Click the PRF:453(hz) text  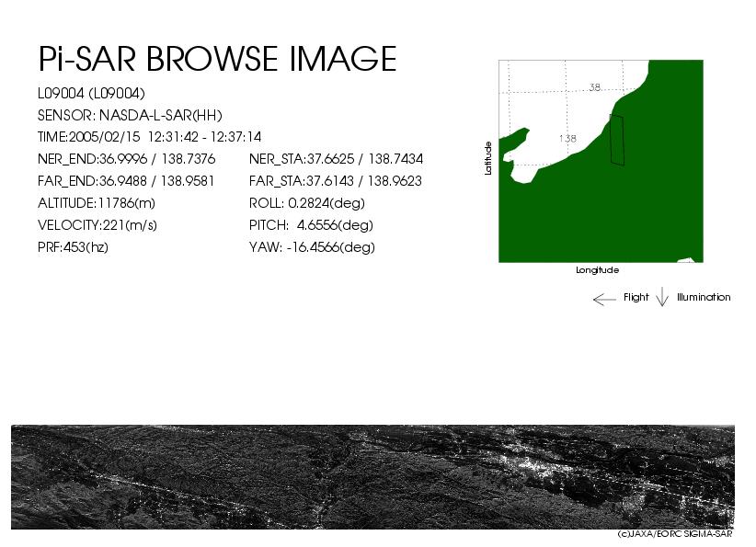[x=73, y=247]
